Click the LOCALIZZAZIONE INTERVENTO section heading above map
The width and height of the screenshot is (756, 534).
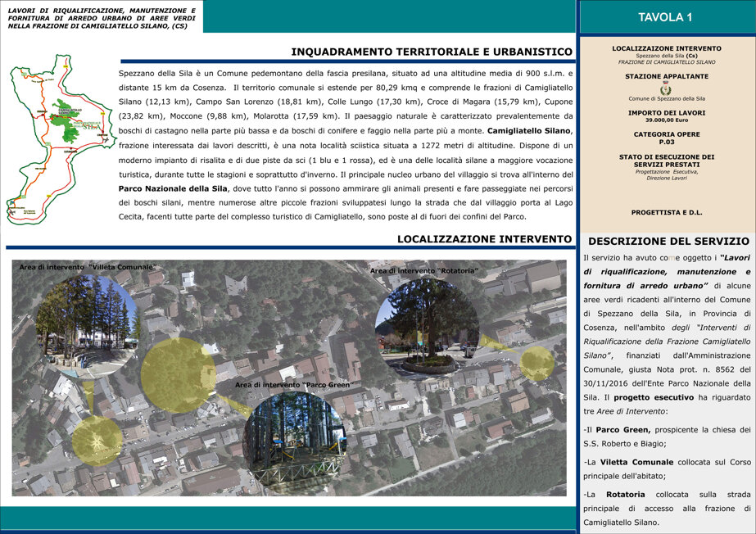point(484,238)
